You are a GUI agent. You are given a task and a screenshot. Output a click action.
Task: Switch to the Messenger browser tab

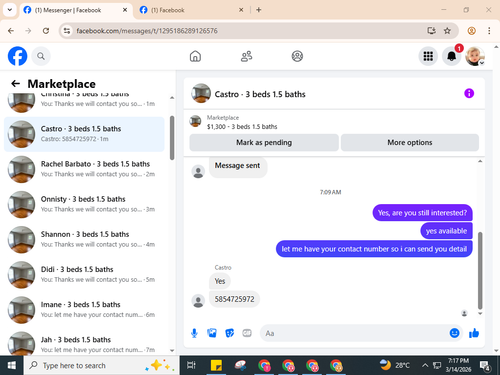(76, 10)
